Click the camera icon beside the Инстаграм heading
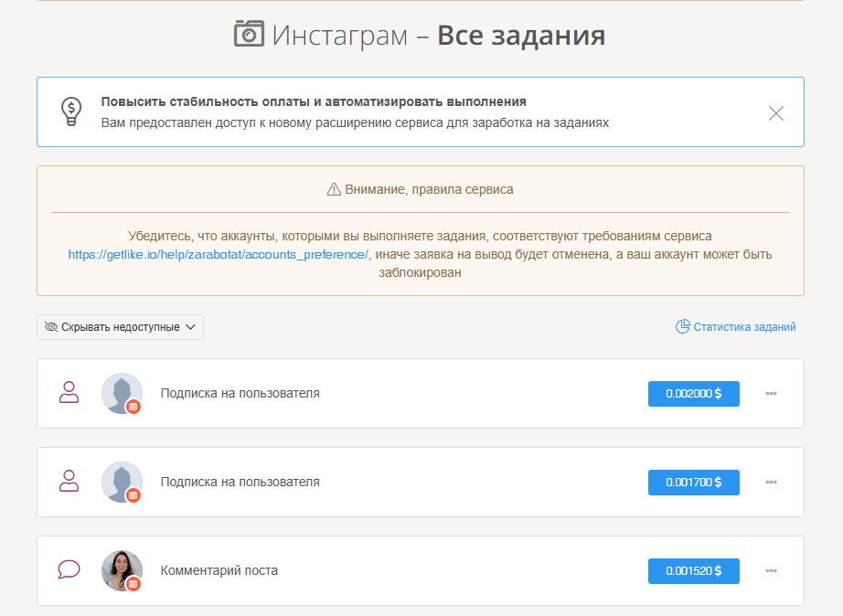 coord(249,34)
